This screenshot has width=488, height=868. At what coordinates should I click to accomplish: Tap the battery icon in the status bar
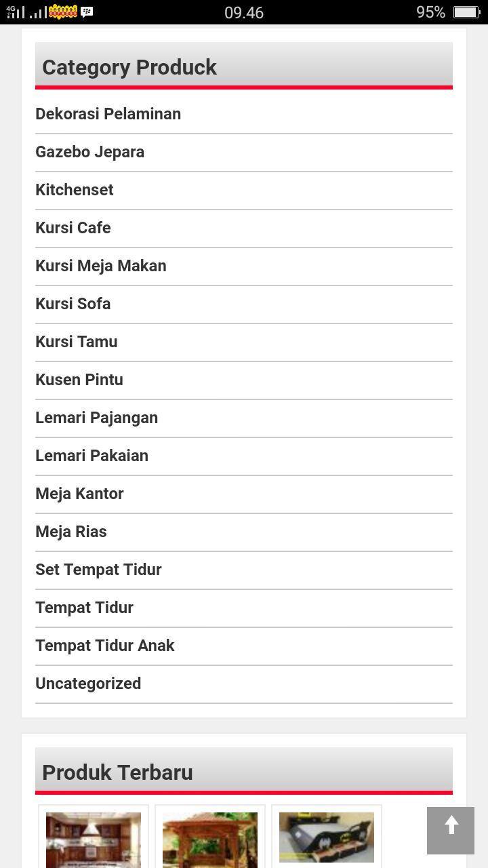point(467,12)
